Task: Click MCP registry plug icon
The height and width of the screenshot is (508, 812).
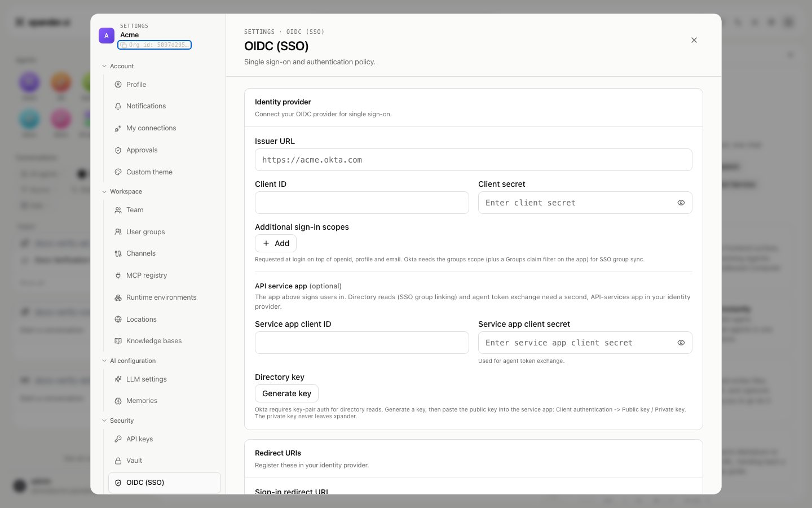Action: (118, 275)
